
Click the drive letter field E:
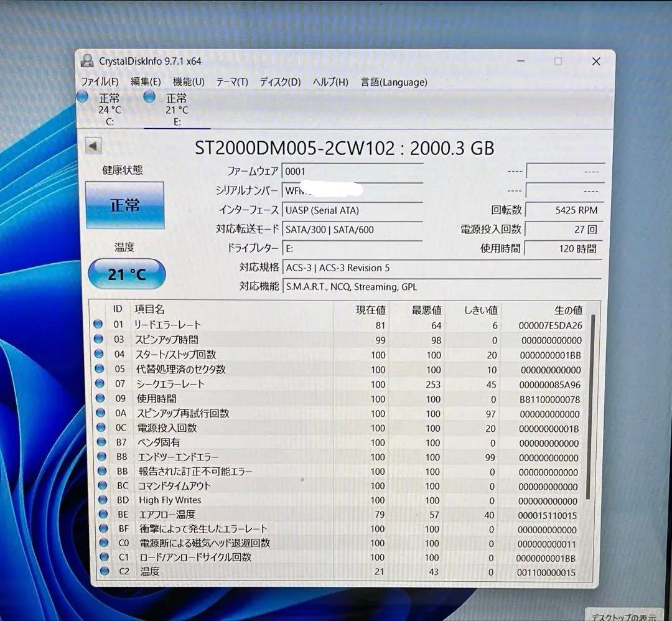[352, 248]
